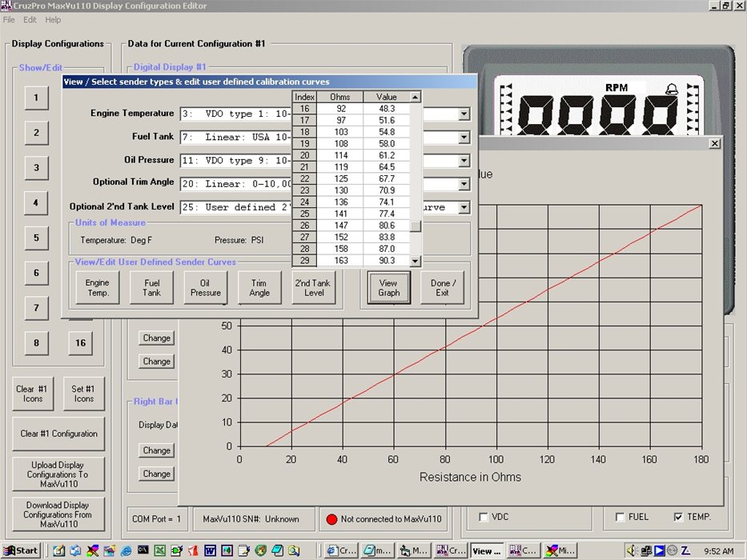Click the Oil Pressure combo box text

click(235, 161)
